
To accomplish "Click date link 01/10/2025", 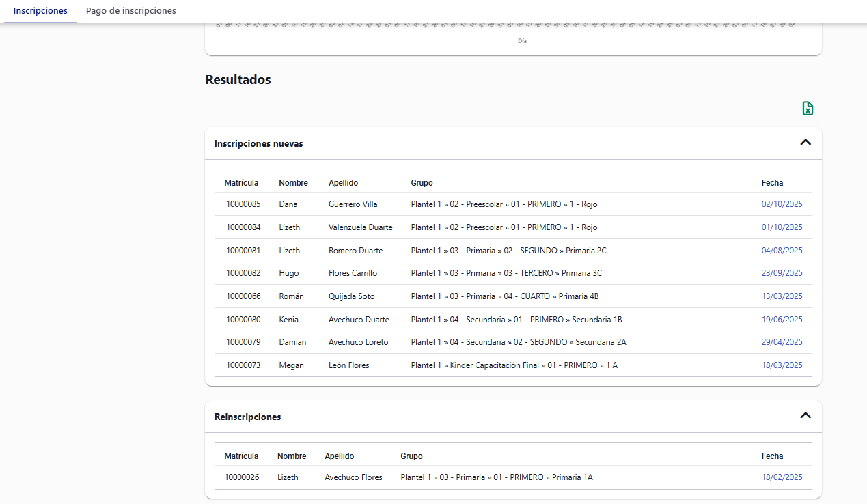I will (782, 227).
